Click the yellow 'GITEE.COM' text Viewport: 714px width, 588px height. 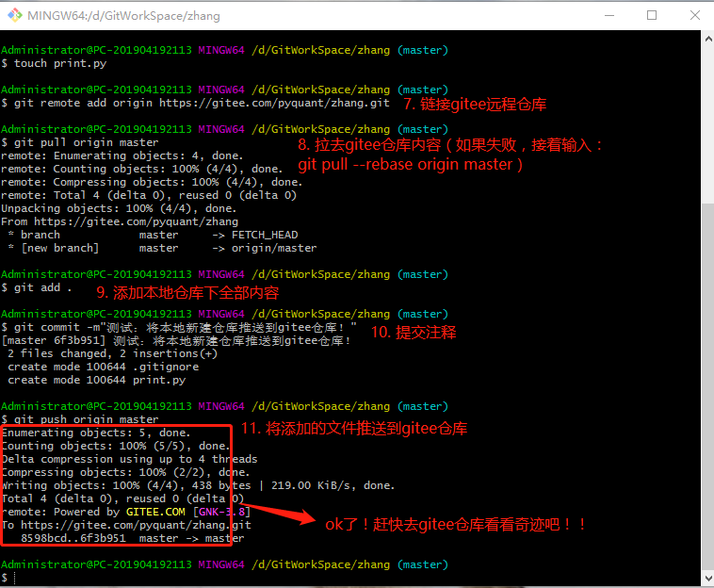[155, 512]
